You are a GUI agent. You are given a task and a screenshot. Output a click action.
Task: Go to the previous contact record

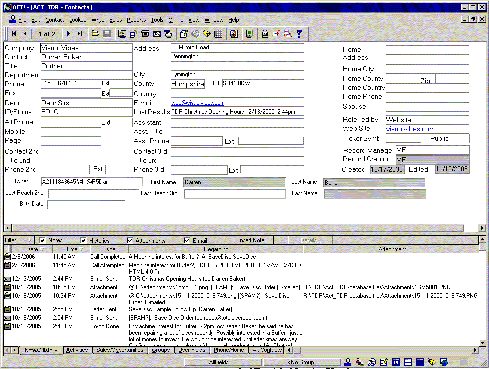[25, 34]
